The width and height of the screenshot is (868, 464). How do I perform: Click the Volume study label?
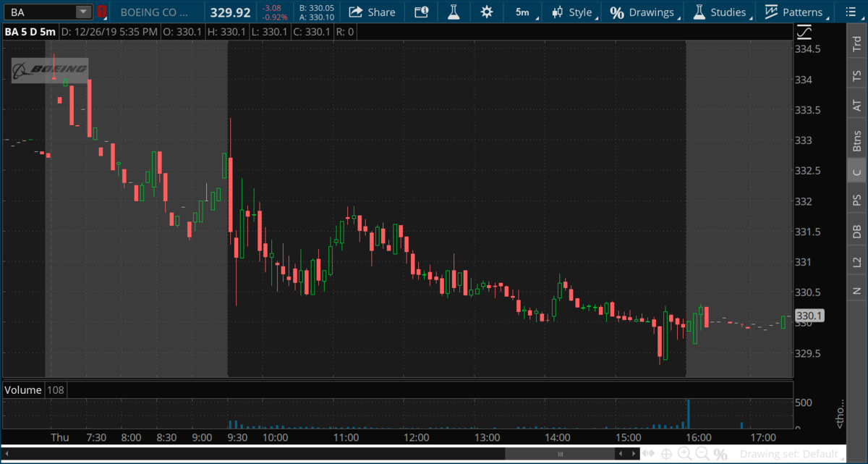[x=23, y=389]
